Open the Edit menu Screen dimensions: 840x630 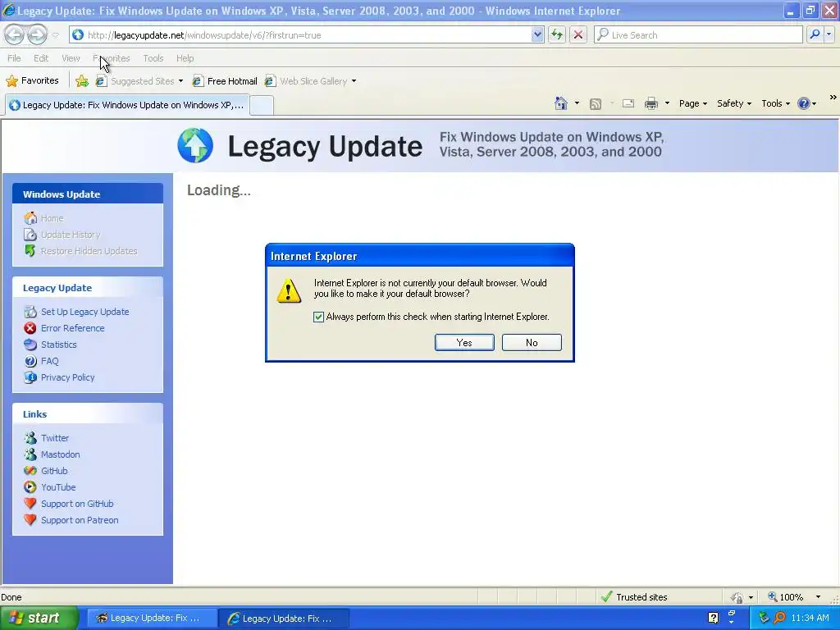(41, 58)
